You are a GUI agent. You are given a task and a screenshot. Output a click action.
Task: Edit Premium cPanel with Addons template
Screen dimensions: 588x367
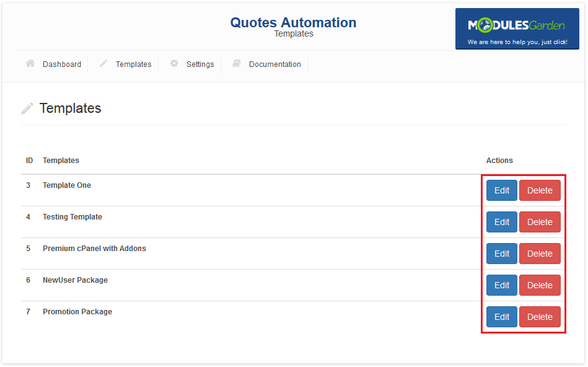coord(501,254)
